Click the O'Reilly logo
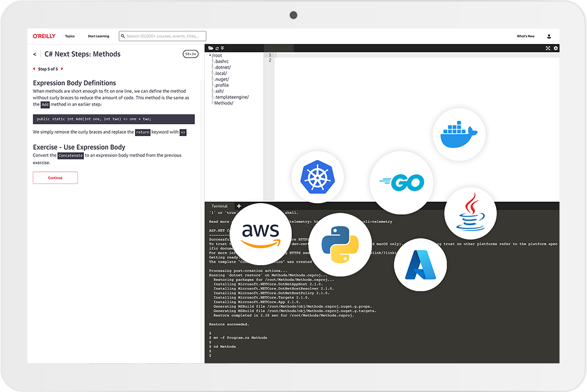587x392 pixels. point(44,36)
